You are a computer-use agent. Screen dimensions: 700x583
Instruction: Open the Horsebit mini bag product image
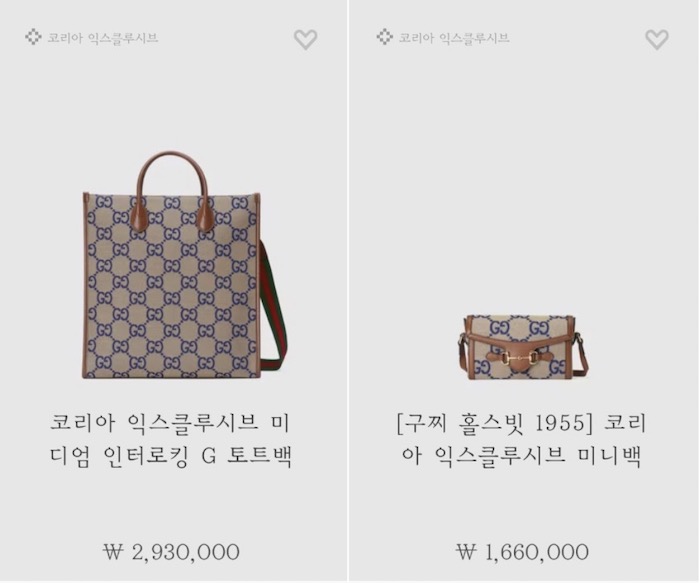(522, 347)
